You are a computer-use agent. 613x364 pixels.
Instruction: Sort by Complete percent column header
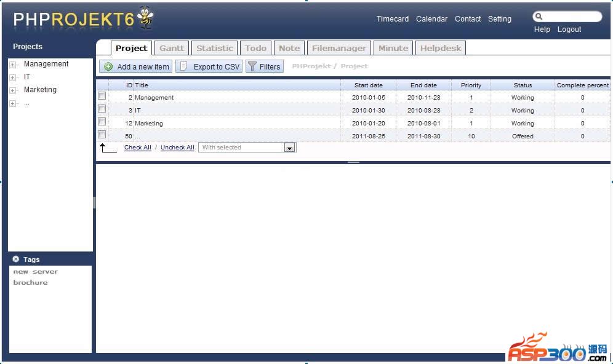tap(582, 85)
